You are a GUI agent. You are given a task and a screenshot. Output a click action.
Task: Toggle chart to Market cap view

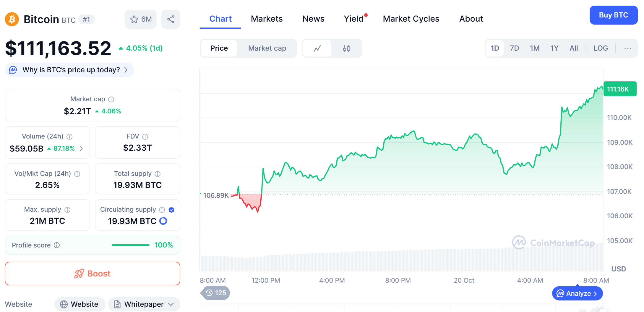point(267,48)
